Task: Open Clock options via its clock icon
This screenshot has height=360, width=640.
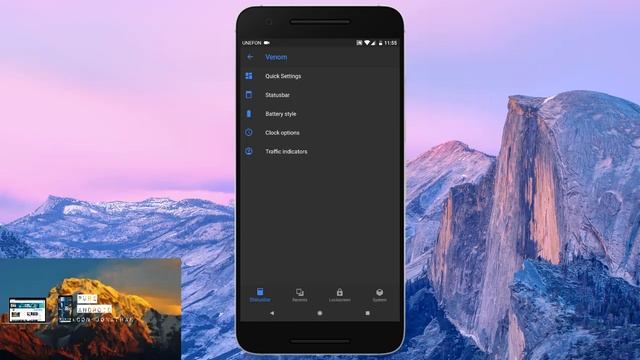Action: [249, 132]
